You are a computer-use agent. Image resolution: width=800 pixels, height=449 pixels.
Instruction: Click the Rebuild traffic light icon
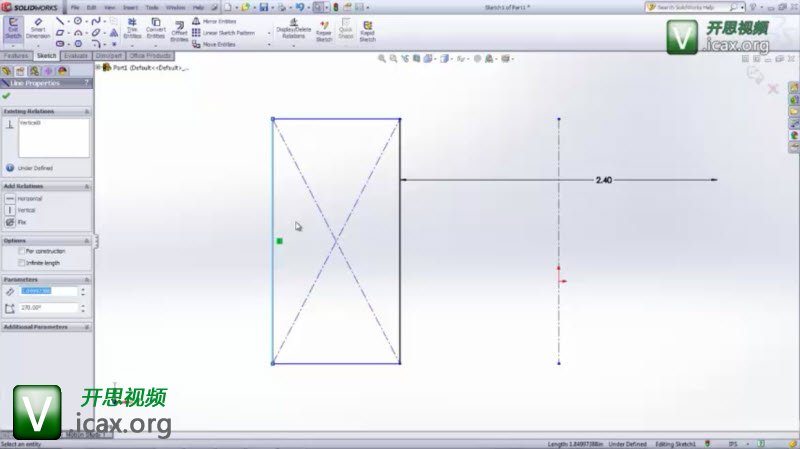(336, 7)
